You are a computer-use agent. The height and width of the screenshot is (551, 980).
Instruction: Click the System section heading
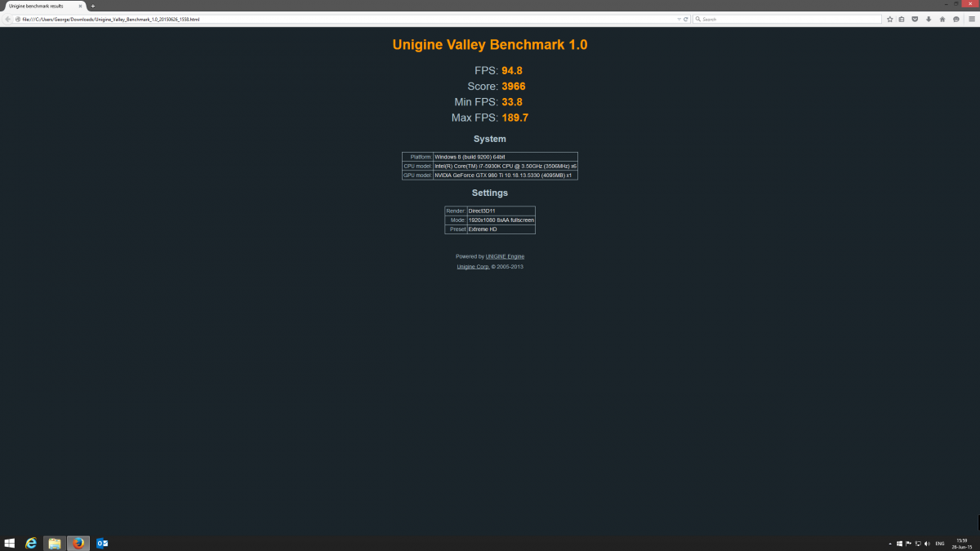[x=490, y=139]
